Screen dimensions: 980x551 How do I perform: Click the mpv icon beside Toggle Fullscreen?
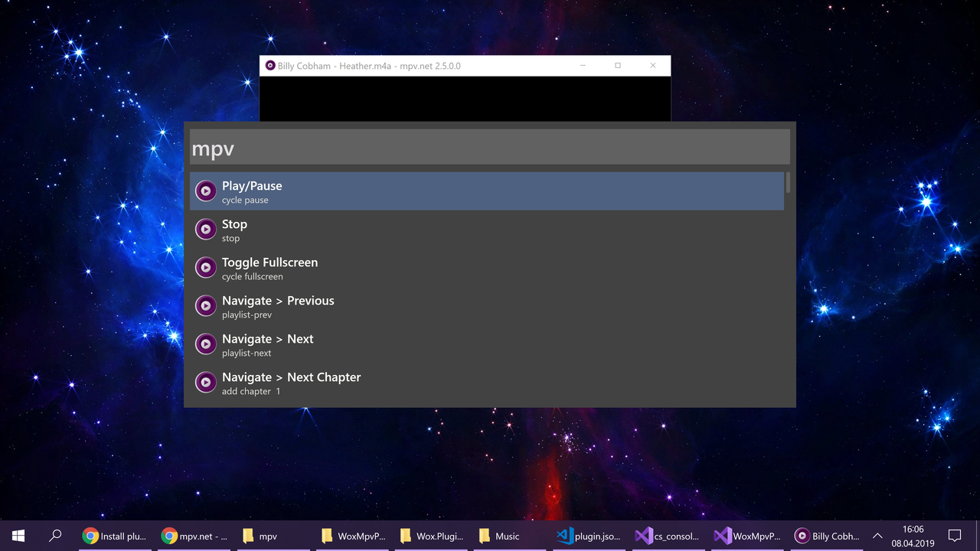(205, 267)
